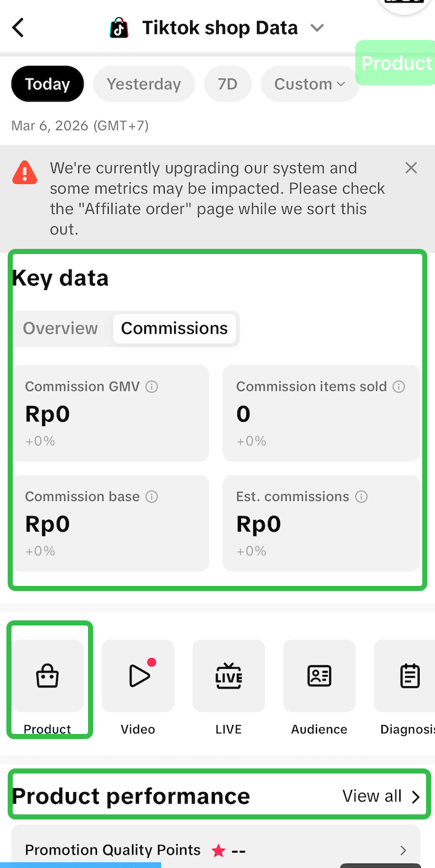Expand the Tiktok shop Data title dropdown
435x868 pixels.
(317, 28)
